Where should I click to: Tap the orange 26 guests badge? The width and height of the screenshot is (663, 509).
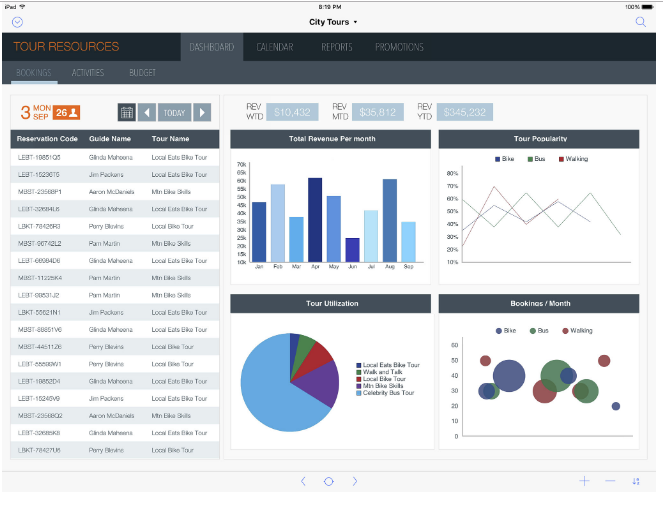(x=66, y=112)
